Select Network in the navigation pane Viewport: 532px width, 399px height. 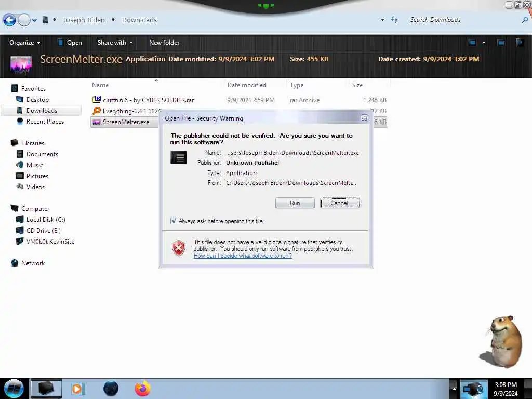pyautogui.click(x=33, y=263)
